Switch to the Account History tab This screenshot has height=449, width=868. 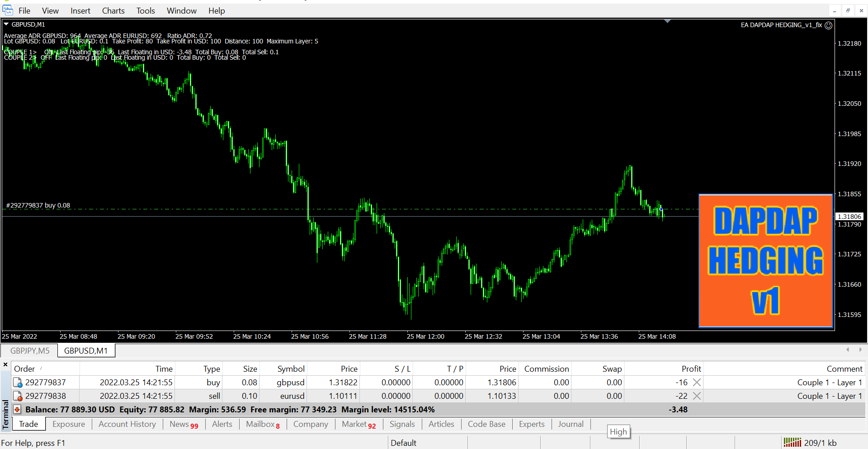(127, 424)
